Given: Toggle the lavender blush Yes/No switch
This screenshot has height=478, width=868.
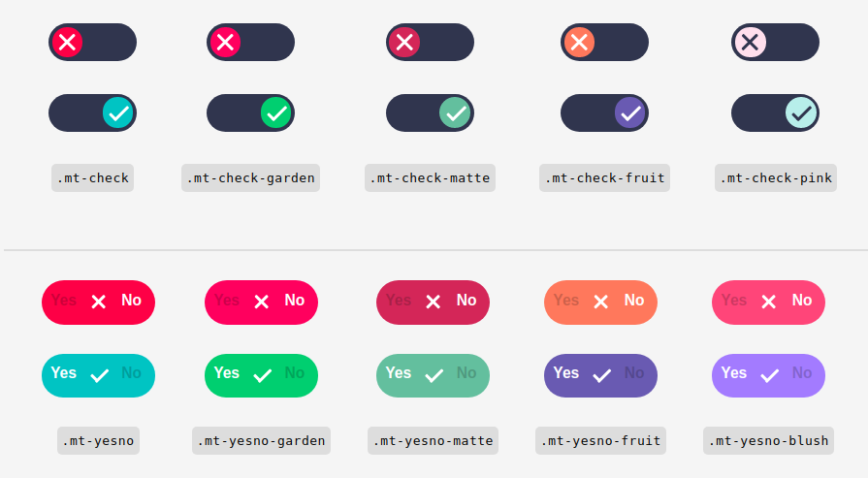Looking at the screenshot, I should [768, 375].
